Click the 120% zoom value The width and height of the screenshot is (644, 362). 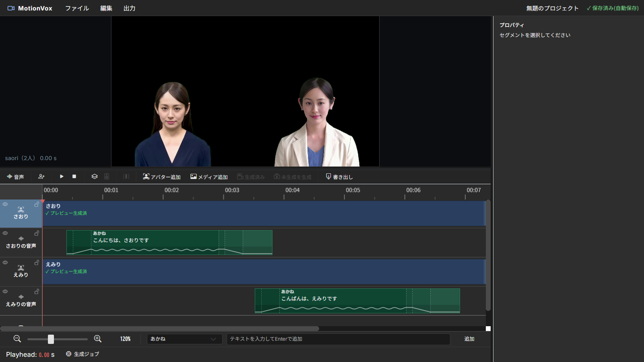point(125,339)
